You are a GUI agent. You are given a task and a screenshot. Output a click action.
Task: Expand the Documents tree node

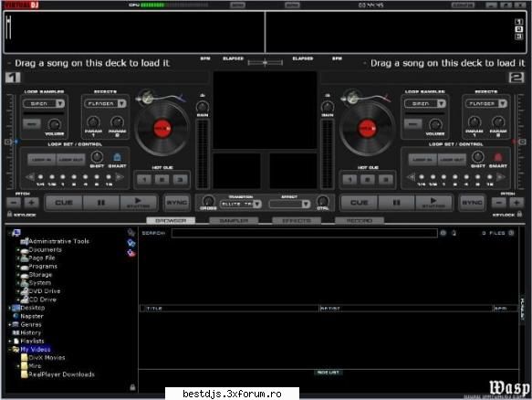pos(18,250)
